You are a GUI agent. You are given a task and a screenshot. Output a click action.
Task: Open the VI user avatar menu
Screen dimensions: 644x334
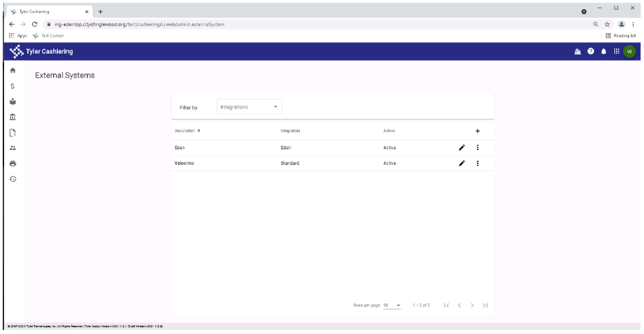629,51
